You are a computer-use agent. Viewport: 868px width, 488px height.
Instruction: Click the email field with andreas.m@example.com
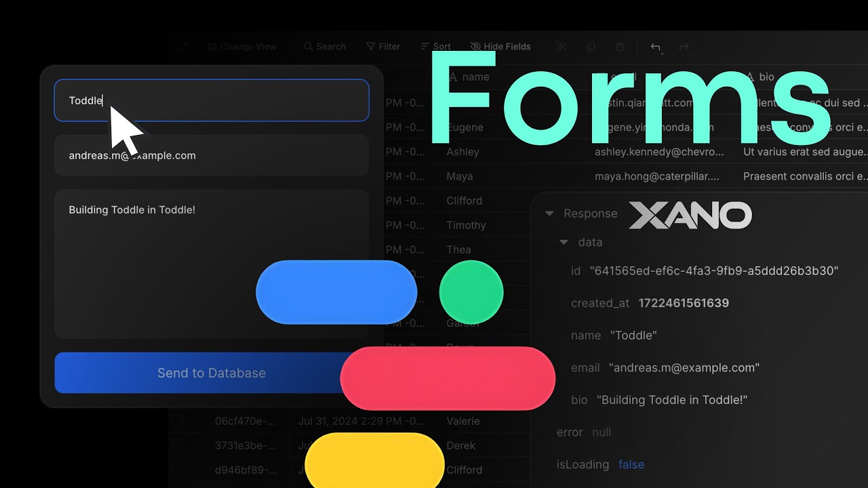click(212, 155)
